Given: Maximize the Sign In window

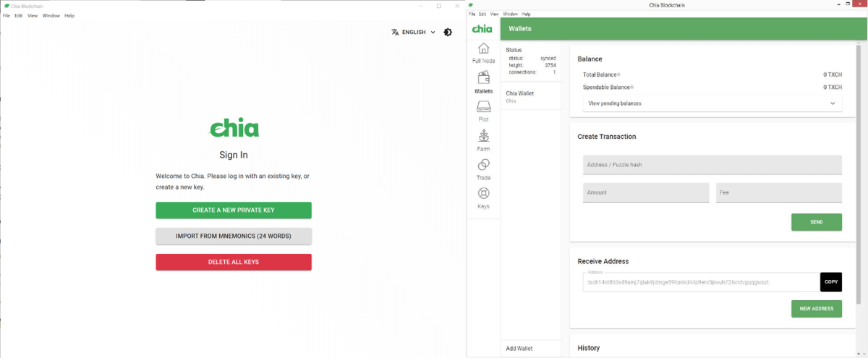Looking at the screenshot, I should pos(438,6).
